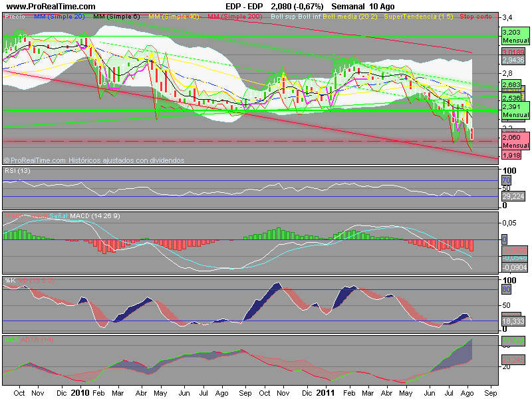Click the -0,0904 MACD value tag
Image resolution: width=532 pixels, height=399 pixels.
pyautogui.click(x=515, y=267)
